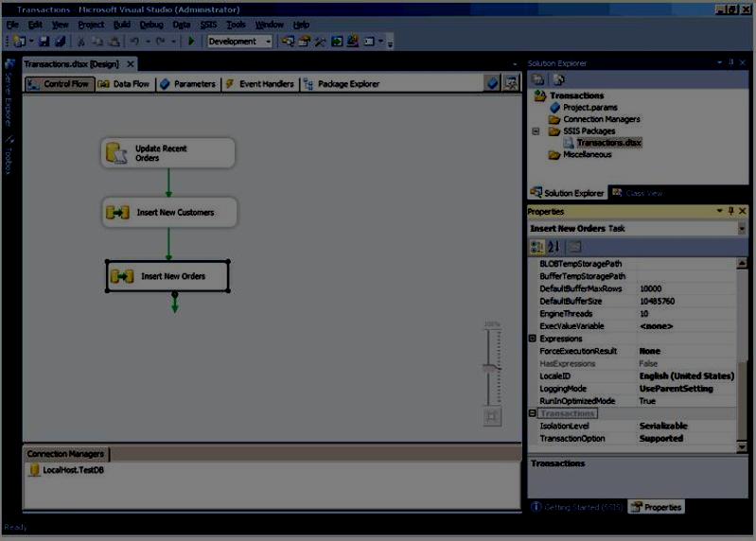Open the Solution Explorer window-position dropdown
This screenshot has width=756, height=541.
tap(719, 62)
